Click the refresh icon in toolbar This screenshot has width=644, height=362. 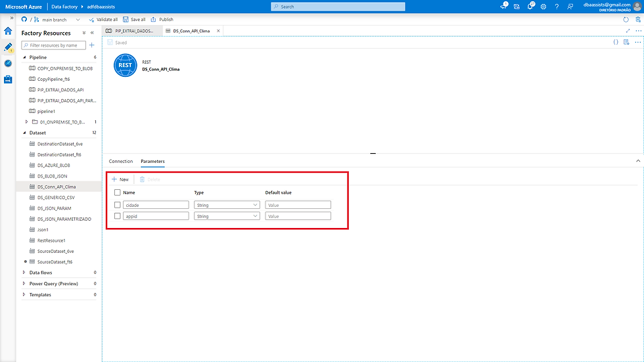pyautogui.click(x=626, y=19)
